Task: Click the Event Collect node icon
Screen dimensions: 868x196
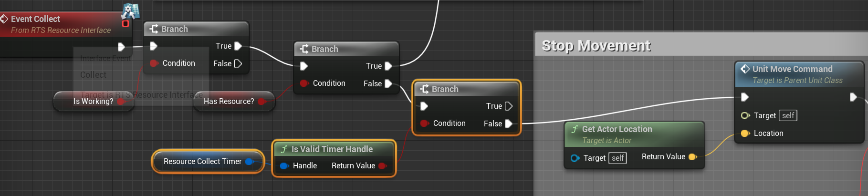Action: click(4, 19)
